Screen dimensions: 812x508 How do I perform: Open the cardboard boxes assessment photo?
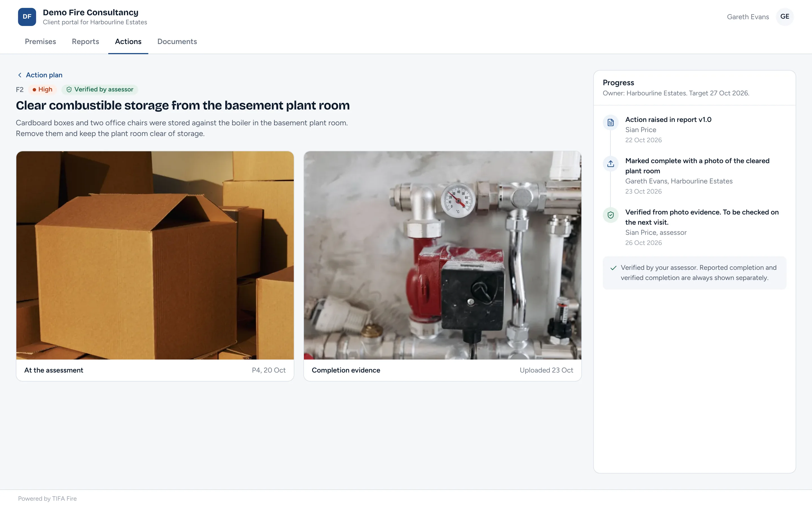point(155,255)
